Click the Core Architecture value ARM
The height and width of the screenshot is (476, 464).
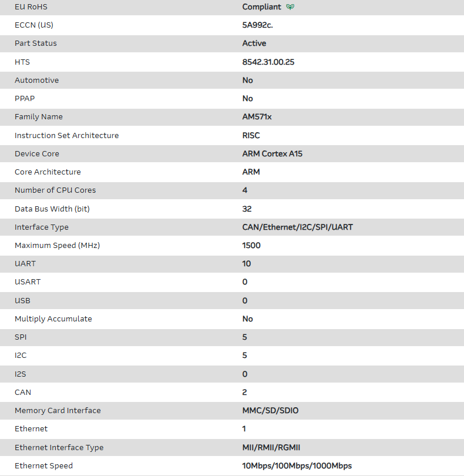click(251, 172)
